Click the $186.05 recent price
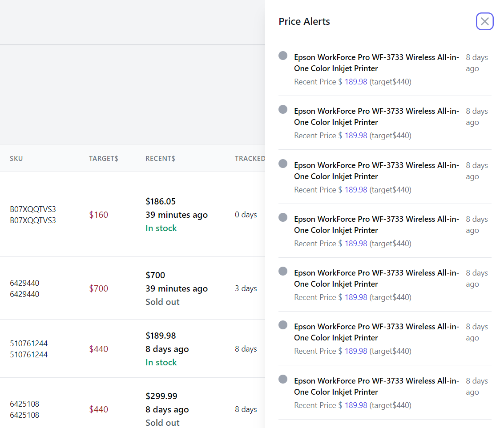Viewport: 504px width, 428px height. point(161,201)
